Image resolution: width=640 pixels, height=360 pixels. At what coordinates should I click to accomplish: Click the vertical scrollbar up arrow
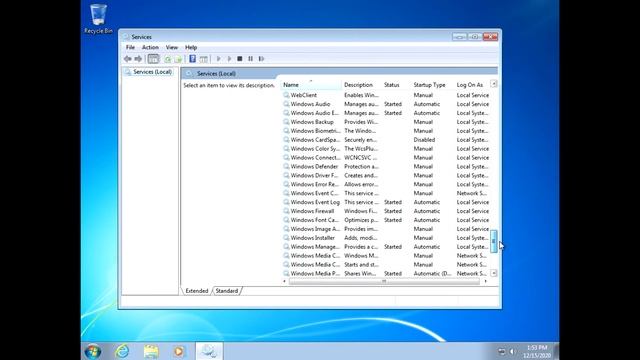(x=493, y=84)
